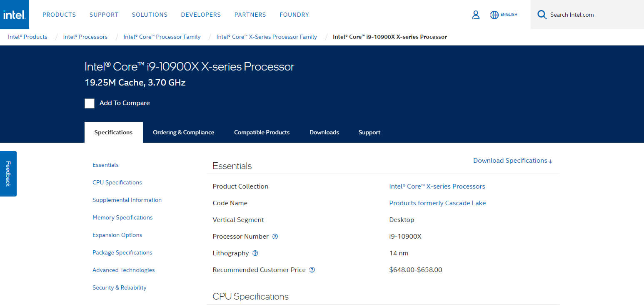This screenshot has width=644, height=305.
Task: Open the Solutions menu
Action: [x=150, y=15]
